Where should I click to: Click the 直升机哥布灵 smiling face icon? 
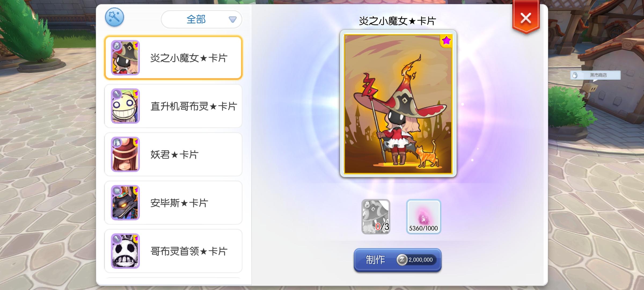pos(125,106)
